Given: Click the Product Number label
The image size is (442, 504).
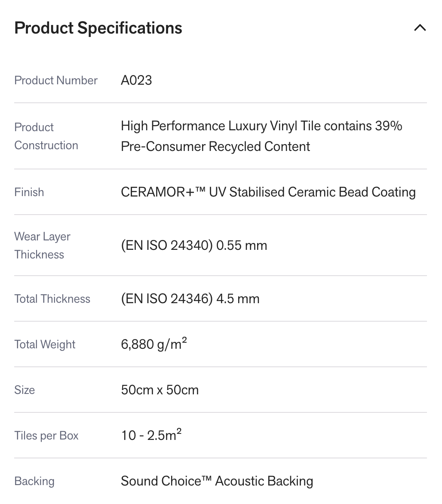Looking at the screenshot, I should [x=56, y=80].
